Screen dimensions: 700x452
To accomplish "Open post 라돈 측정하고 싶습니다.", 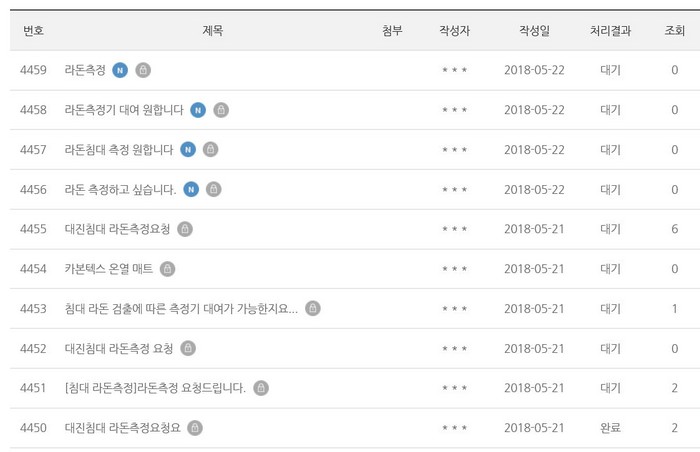I will pyautogui.click(x=121, y=189).
